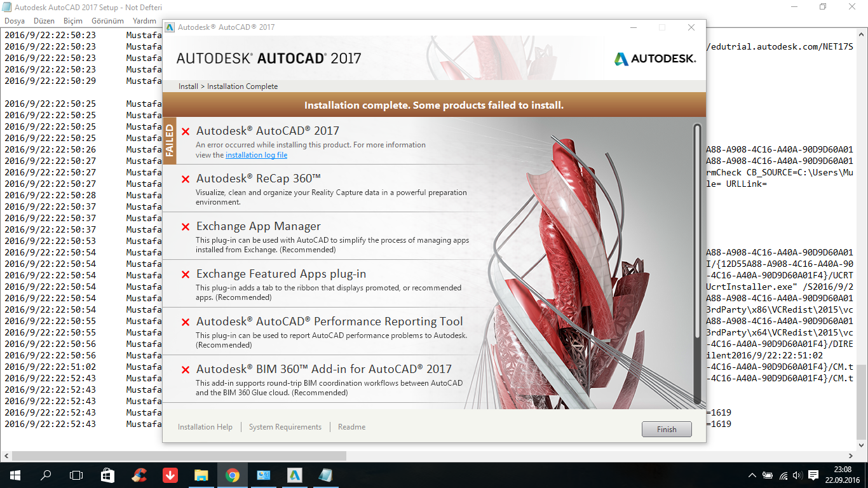The height and width of the screenshot is (488, 868).
Task: Open CCleaner from the taskbar
Action: (x=139, y=475)
